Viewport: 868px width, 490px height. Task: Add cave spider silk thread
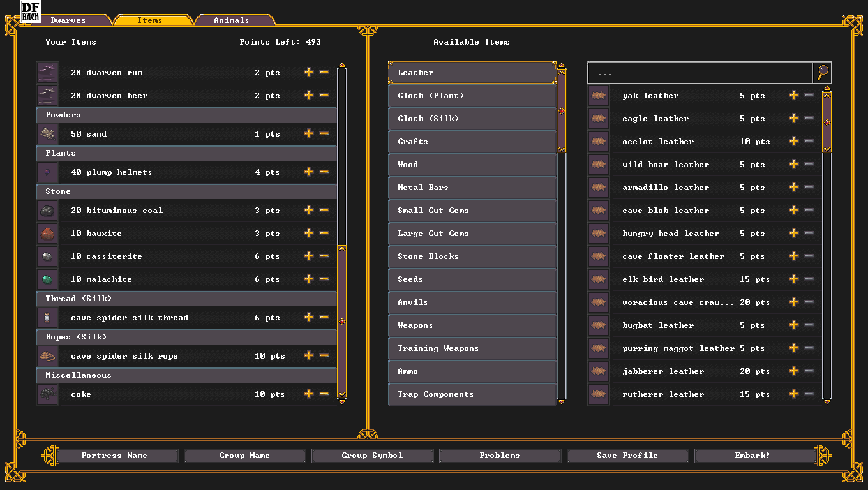309,317
